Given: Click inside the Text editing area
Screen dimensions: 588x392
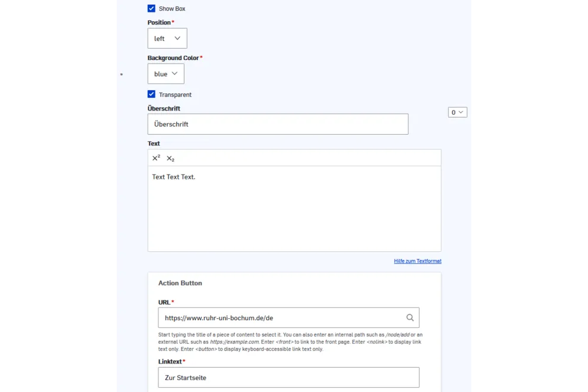Looking at the screenshot, I should pos(294,208).
